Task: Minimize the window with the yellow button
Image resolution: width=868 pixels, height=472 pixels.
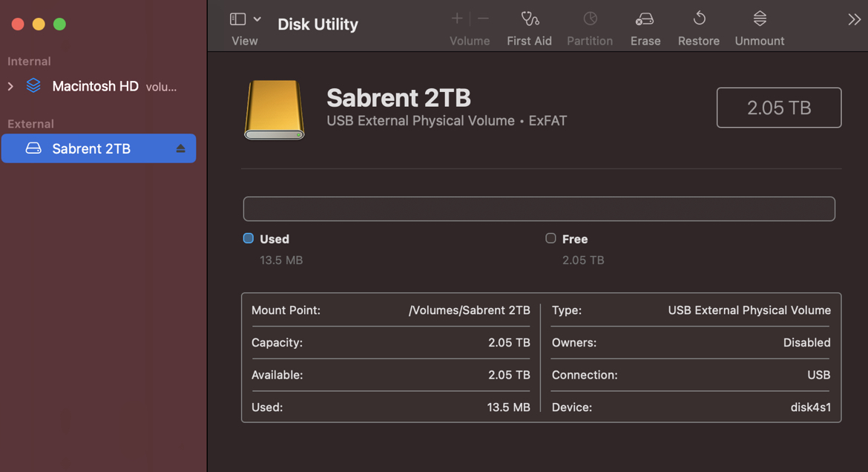Action: [x=39, y=24]
